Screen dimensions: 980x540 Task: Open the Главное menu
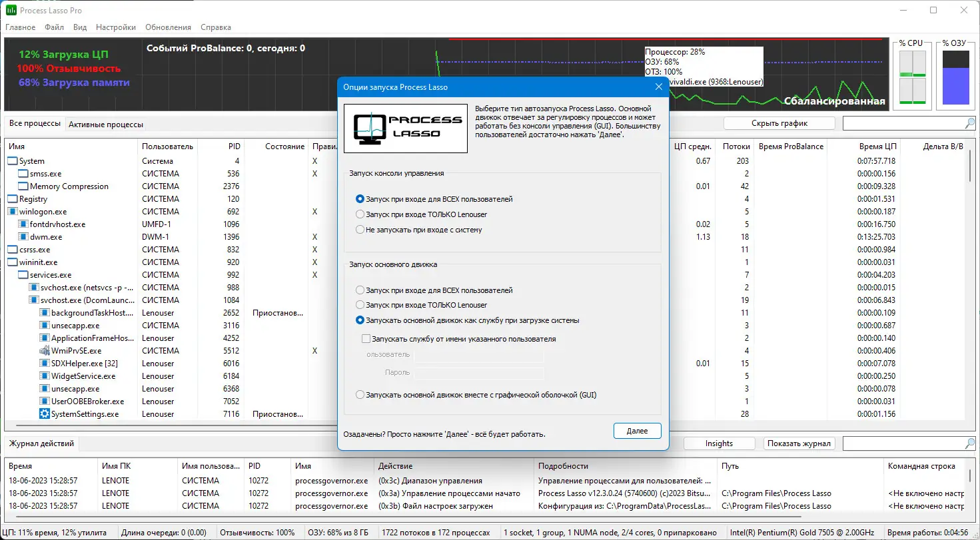coord(21,27)
